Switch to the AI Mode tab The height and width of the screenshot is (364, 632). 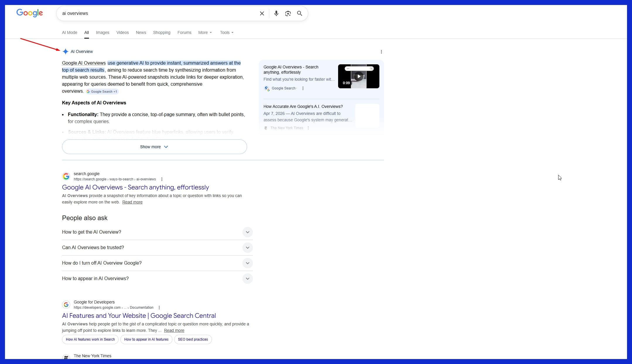coord(70,32)
